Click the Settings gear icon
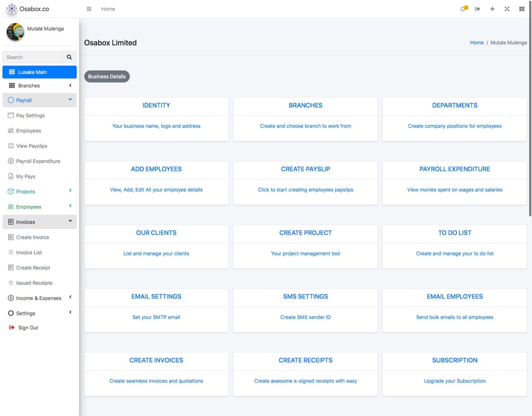 11,313
